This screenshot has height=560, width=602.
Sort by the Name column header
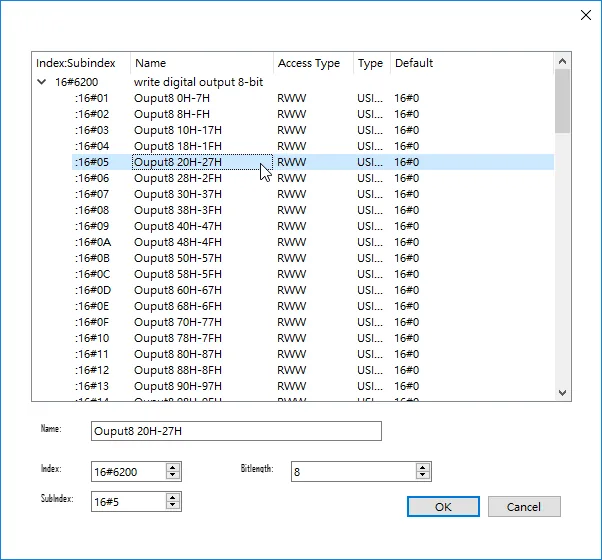tap(202, 63)
